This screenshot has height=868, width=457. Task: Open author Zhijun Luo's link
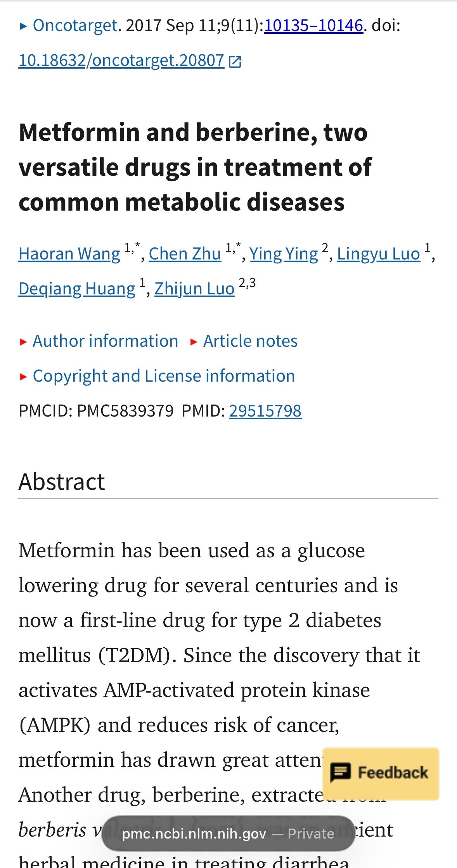point(195,289)
